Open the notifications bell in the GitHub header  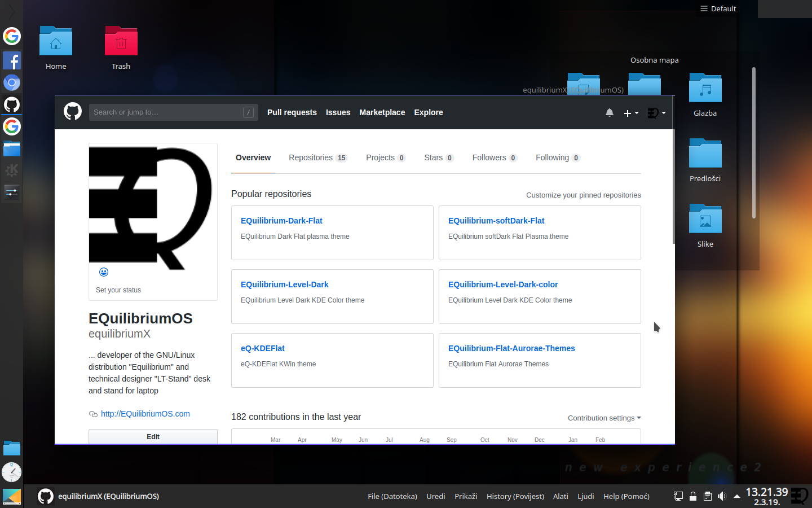pos(610,113)
